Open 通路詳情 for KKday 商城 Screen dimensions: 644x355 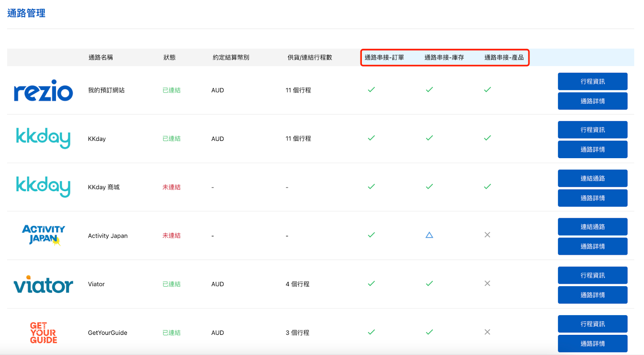(x=592, y=198)
